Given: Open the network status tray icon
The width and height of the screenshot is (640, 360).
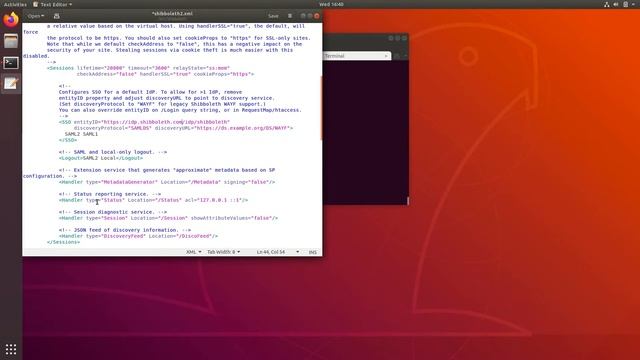Looking at the screenshot, I should click(607, 4).
